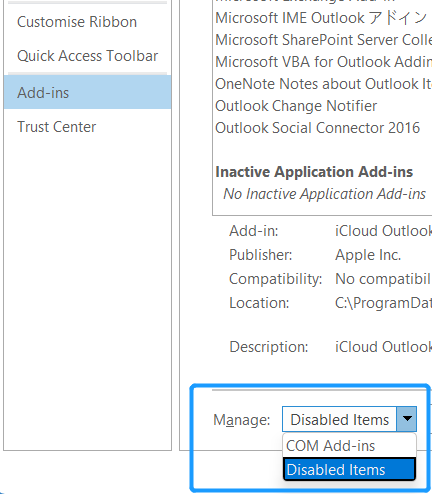Select Microsoft SharePoint Server Colleague add-in row
This screenshot has width=432, height=494.
(x=323, y=40)
